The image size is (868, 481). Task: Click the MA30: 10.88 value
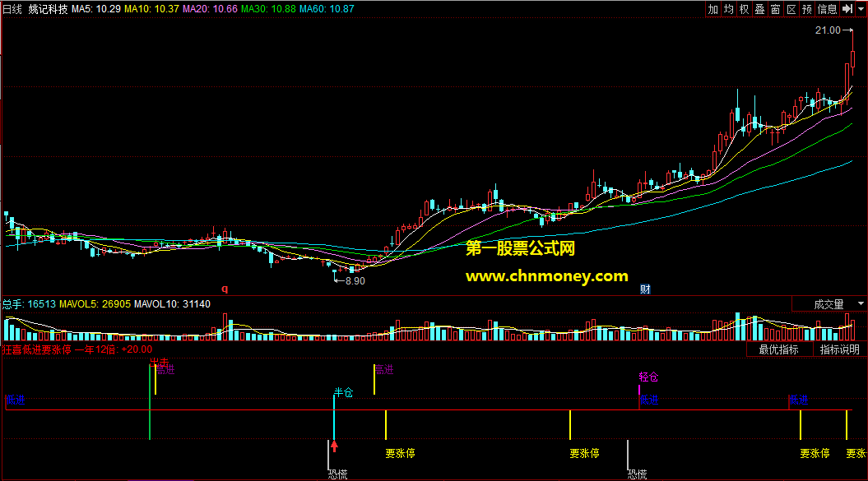pos(268,9)
